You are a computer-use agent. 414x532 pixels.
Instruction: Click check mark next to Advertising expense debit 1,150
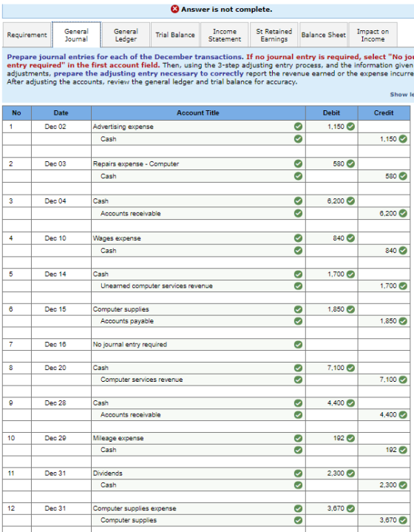tap(350, 127)
